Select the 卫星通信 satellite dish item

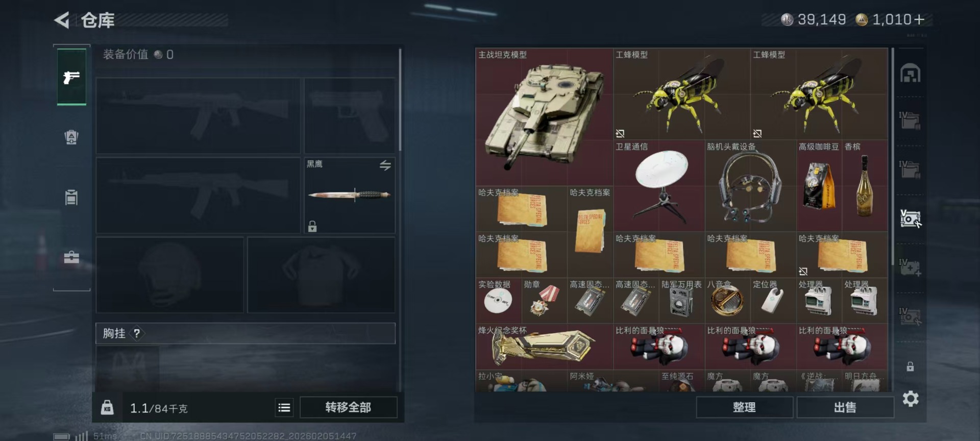pyautogui.click(x=659, y=186)
